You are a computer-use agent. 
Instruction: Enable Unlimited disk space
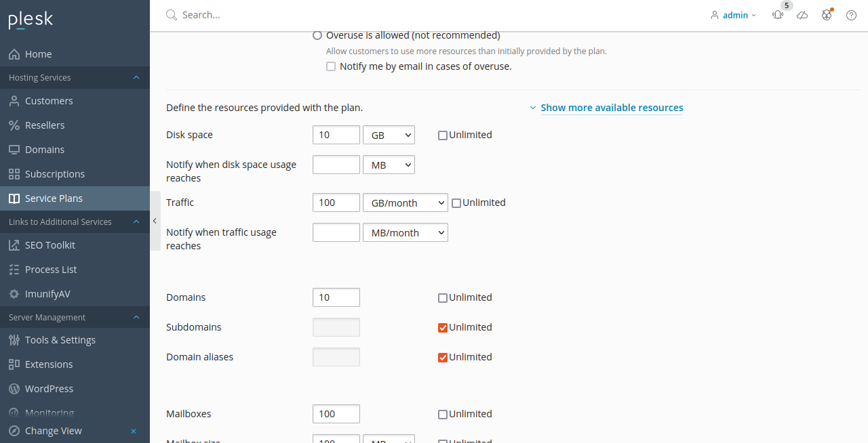point(442,135)
